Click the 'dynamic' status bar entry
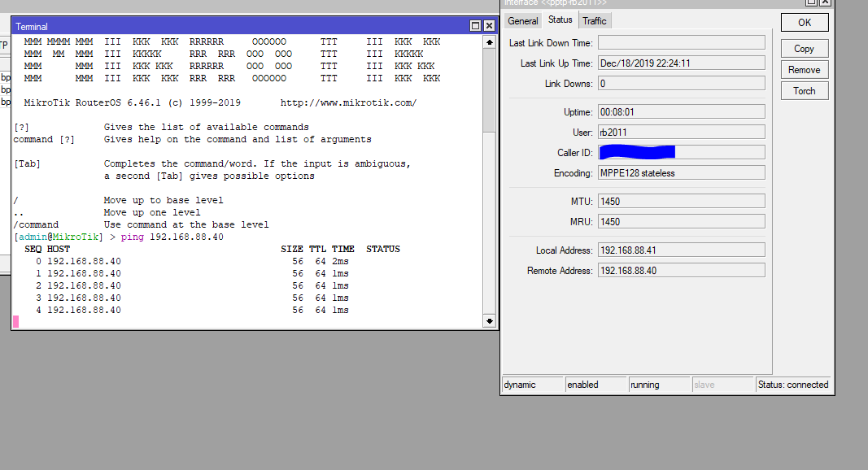 (533, 385)
